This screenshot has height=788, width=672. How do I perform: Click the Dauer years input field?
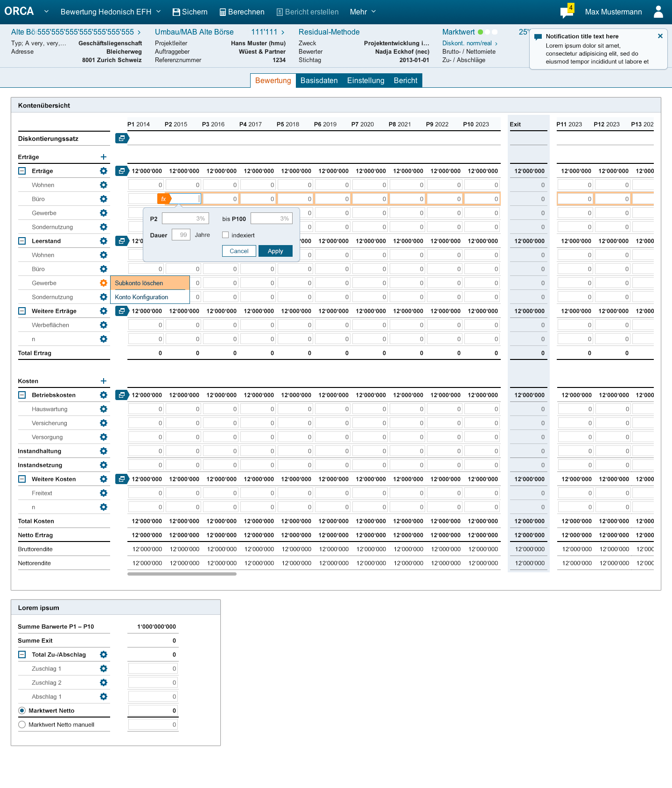(x=181, y=235)
